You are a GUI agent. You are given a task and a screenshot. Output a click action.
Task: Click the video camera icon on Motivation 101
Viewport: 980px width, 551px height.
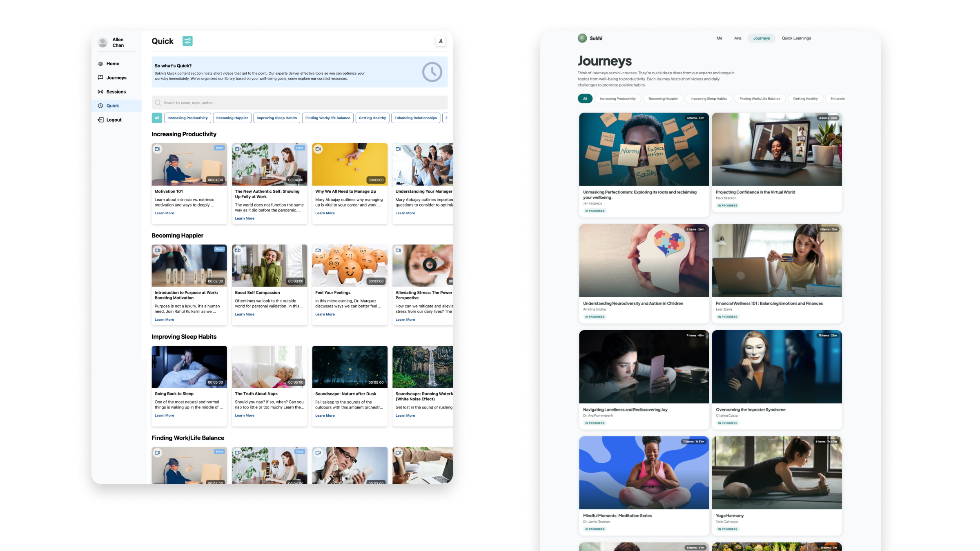coord(158,149)
